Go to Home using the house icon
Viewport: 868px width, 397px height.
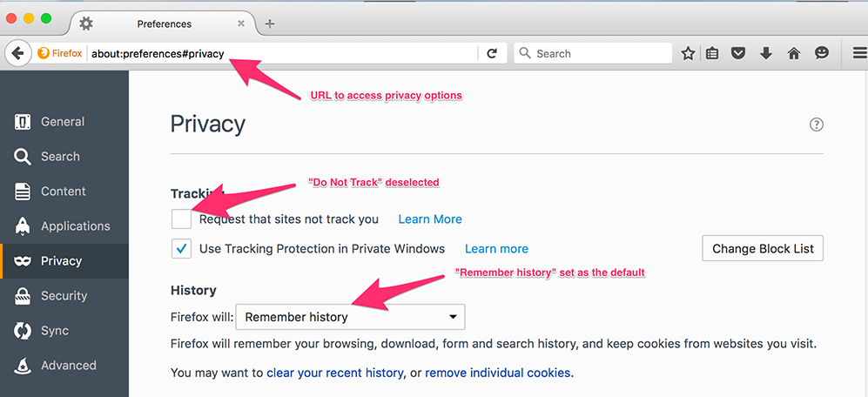794,53
